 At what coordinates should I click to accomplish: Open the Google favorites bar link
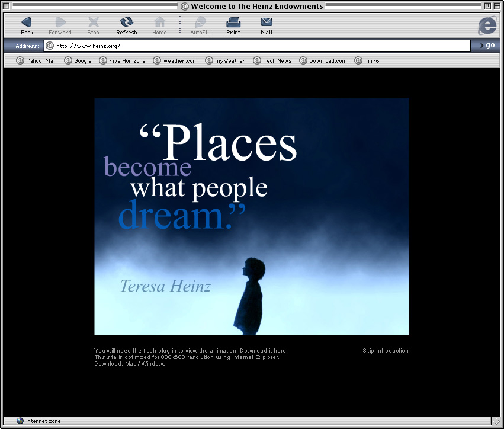tap(78, 60)
